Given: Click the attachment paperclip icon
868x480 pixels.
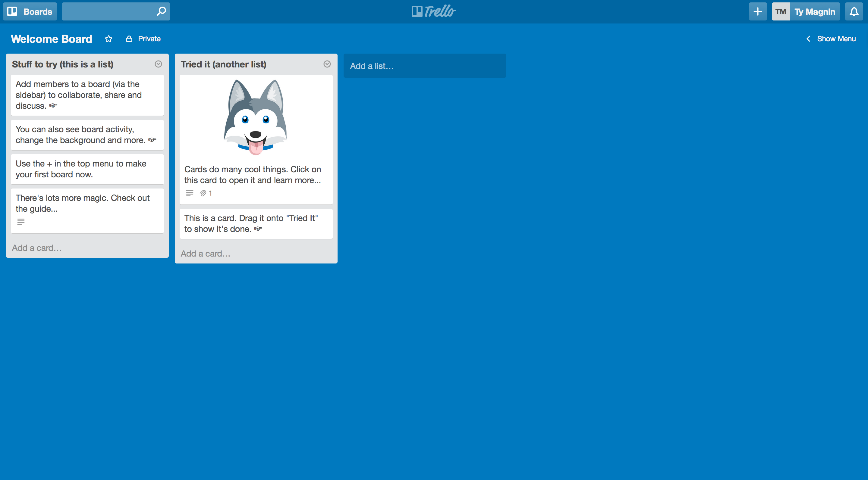Looking at the screenshot, I should (x=203, y=193).
